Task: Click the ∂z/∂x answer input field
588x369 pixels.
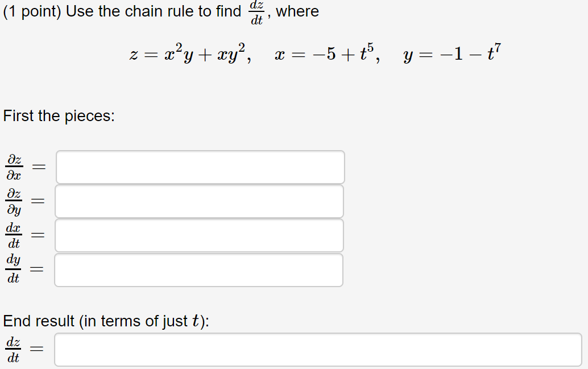Action: (200, 167)
